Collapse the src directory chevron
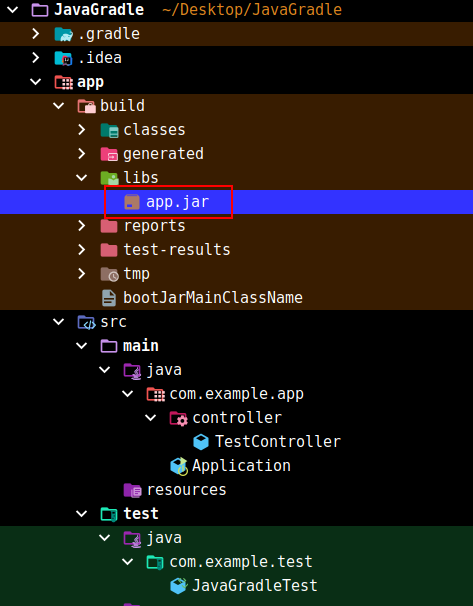The image size is (473, 606). (x=58, y=322)
